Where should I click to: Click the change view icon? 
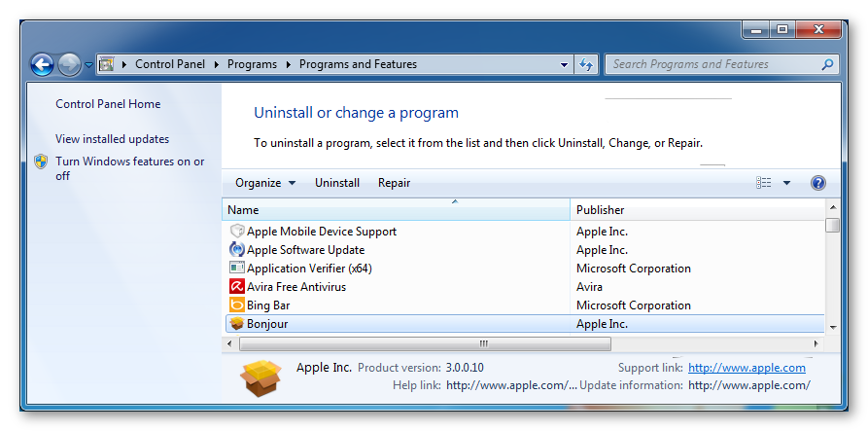(x=763, y=183)
